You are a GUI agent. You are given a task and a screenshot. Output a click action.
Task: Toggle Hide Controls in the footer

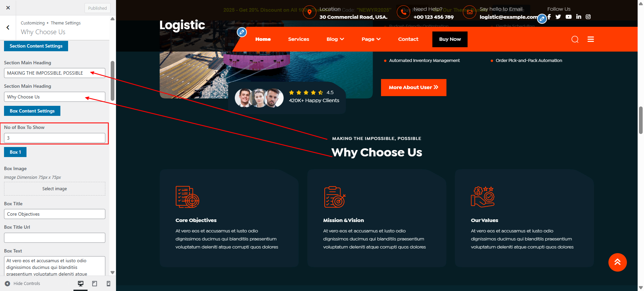coord(22,284)
